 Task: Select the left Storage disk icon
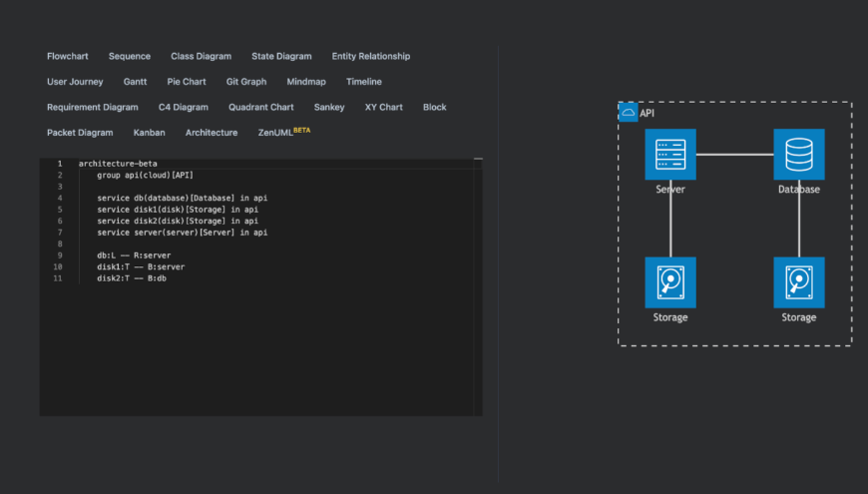[x=670, y=282]
